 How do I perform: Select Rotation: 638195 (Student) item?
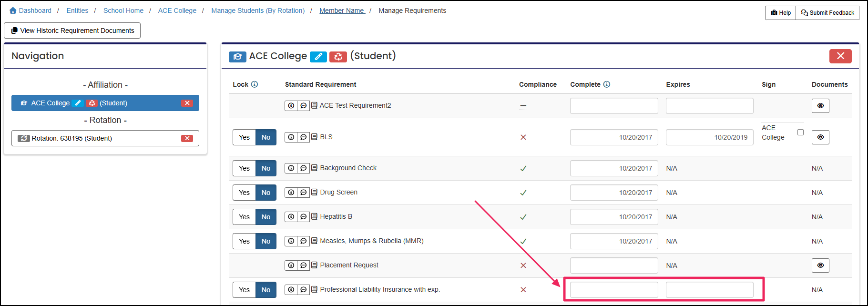click(x=105, y=138)
